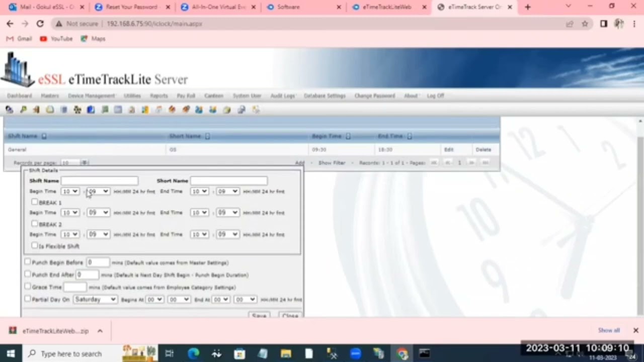Viewport: 644px width, 362px height.
Task: Click the share page icon in address bar
Action: [x=570, y=24]
